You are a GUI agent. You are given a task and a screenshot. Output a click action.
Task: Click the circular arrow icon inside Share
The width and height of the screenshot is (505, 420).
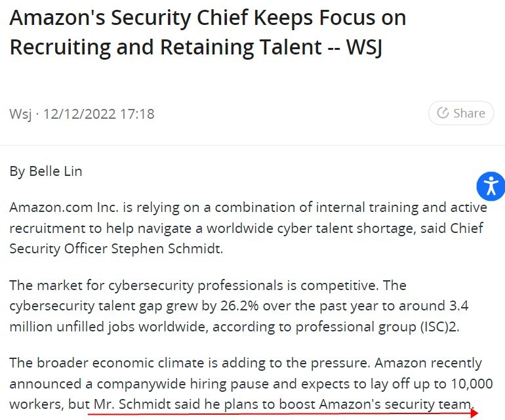pos(443,113)
